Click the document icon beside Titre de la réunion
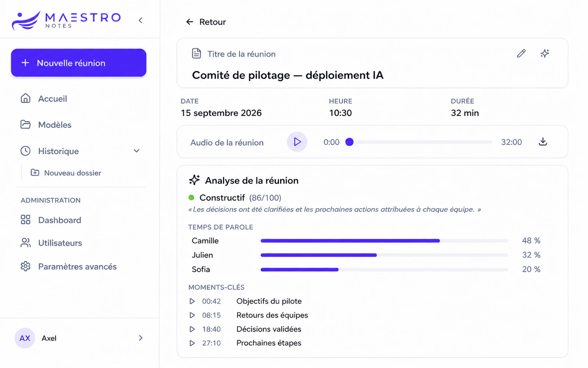Image resolution: width=588 pixels, height=368 pixels. click(x=197, y=54)
